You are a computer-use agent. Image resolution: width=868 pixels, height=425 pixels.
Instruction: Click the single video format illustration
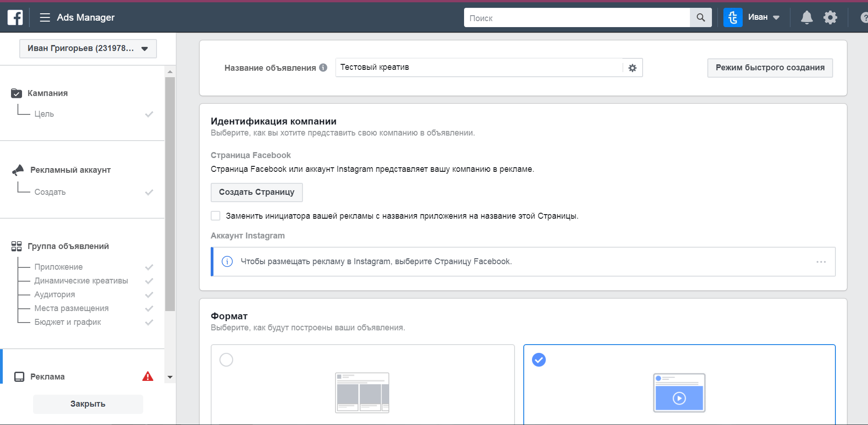679,393
